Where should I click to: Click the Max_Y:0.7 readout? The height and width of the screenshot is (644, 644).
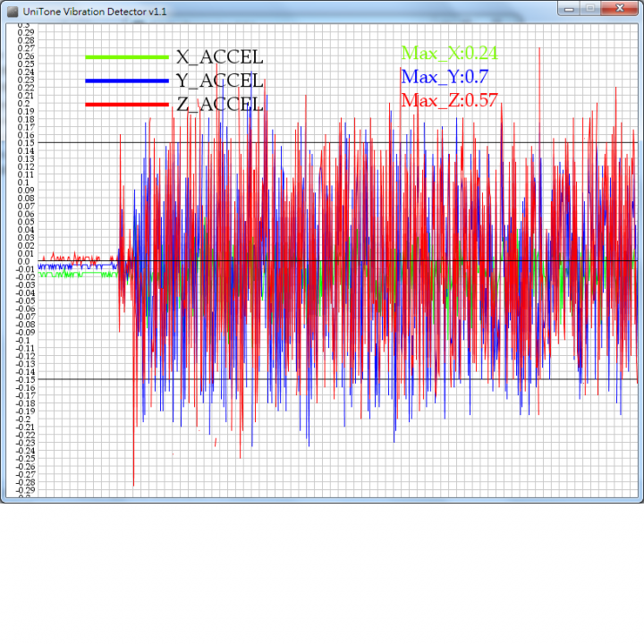tap(445, 77)
